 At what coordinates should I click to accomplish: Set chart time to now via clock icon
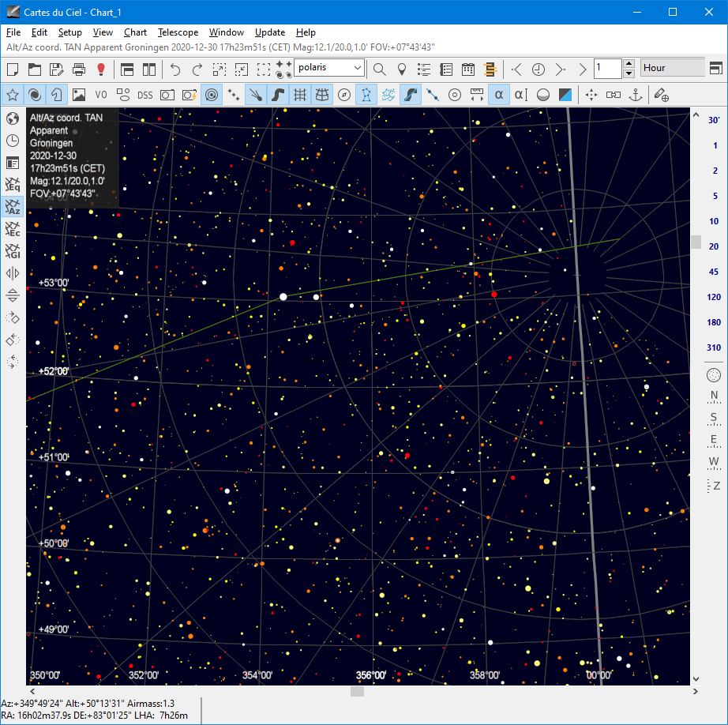[x=538, y=69]
